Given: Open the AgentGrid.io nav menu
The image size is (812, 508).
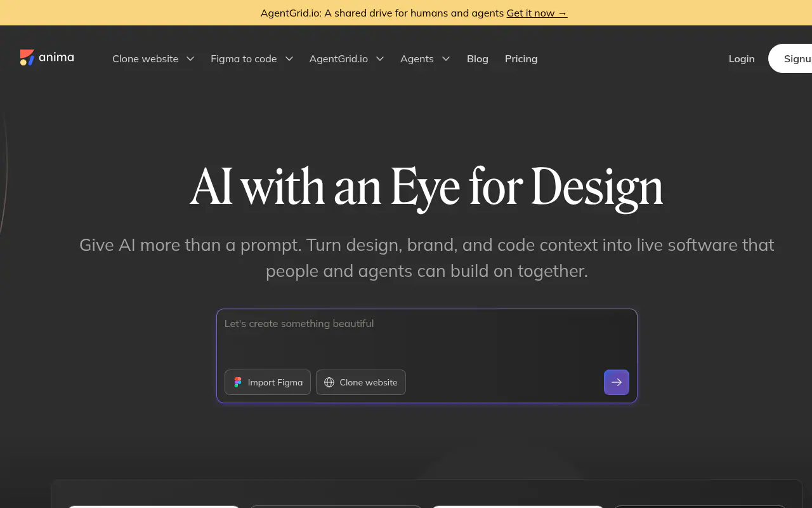Looking at the screenshot, I should (338, 58).
